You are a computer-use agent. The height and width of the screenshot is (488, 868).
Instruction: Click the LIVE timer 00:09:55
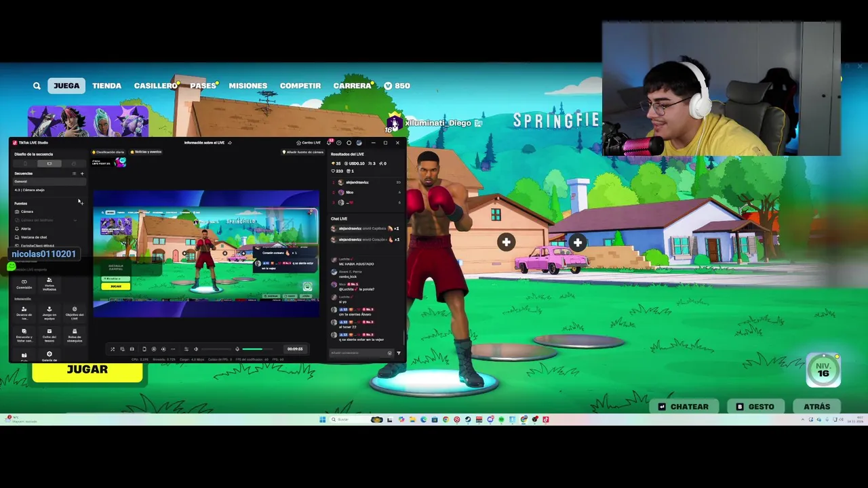(295, 349)
